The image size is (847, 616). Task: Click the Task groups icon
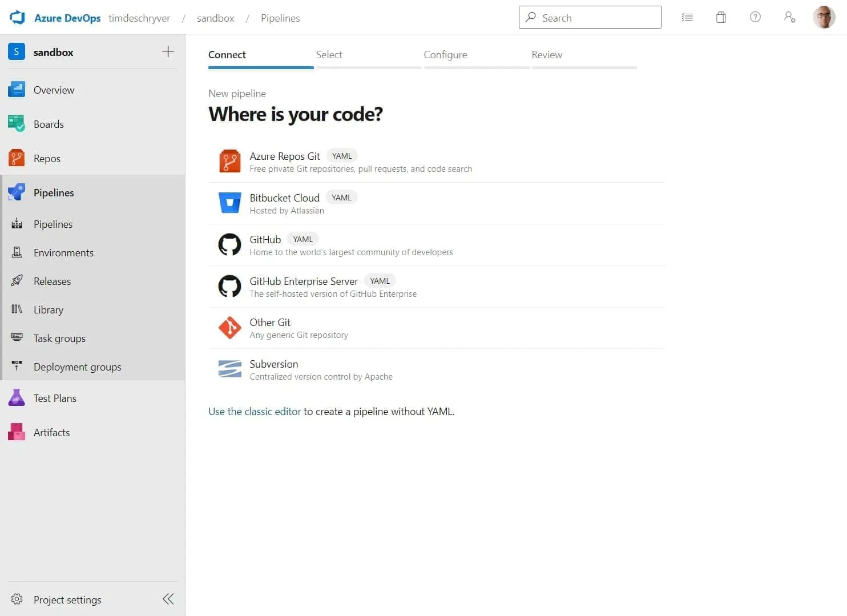[x=17, y=338]
